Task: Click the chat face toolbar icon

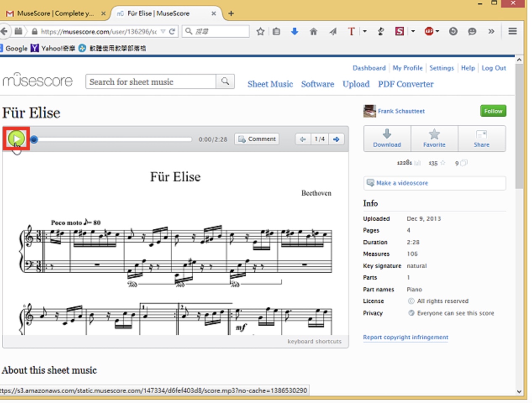Action: (x=472, y=31)
